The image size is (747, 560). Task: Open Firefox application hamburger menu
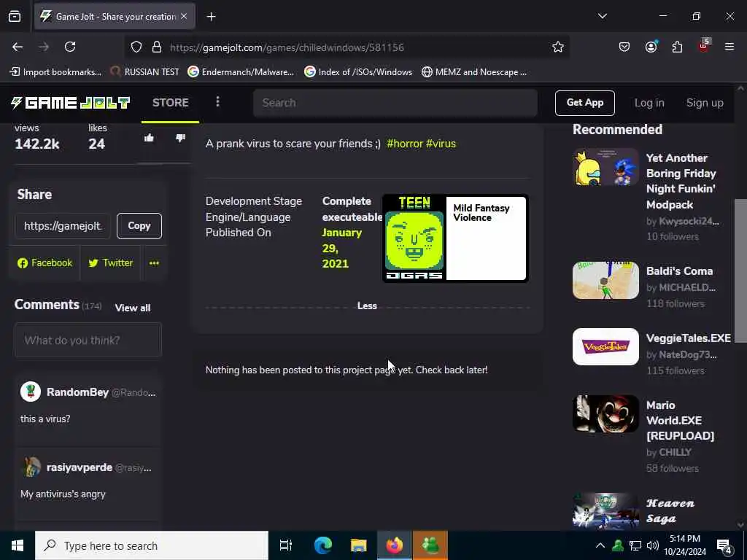coord(729,47)
